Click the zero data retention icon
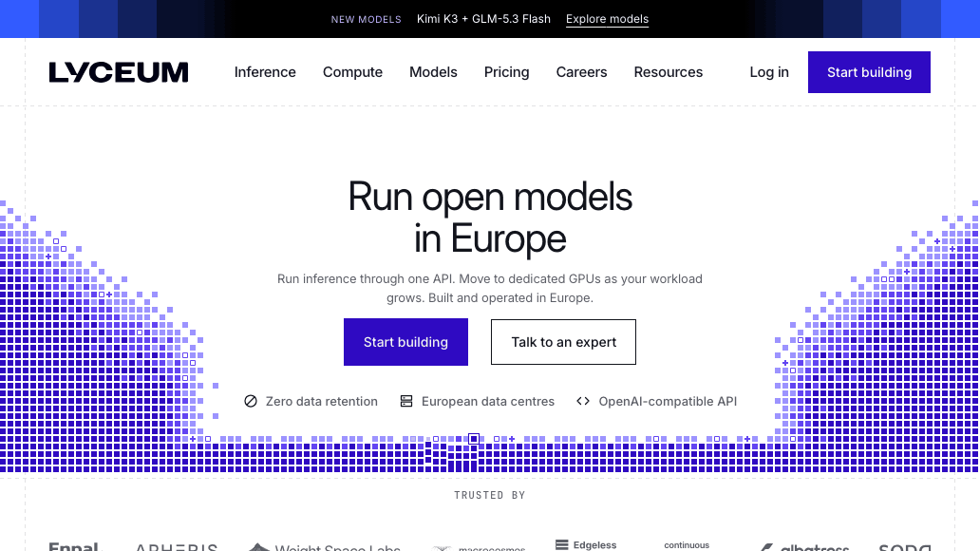Screen dimensions: 980x551 (x=251, y=402)
